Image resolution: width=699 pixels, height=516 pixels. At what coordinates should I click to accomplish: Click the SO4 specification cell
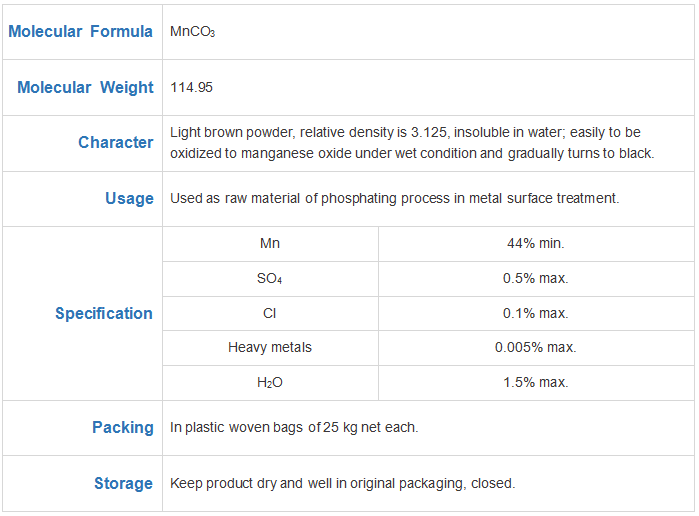270,279
